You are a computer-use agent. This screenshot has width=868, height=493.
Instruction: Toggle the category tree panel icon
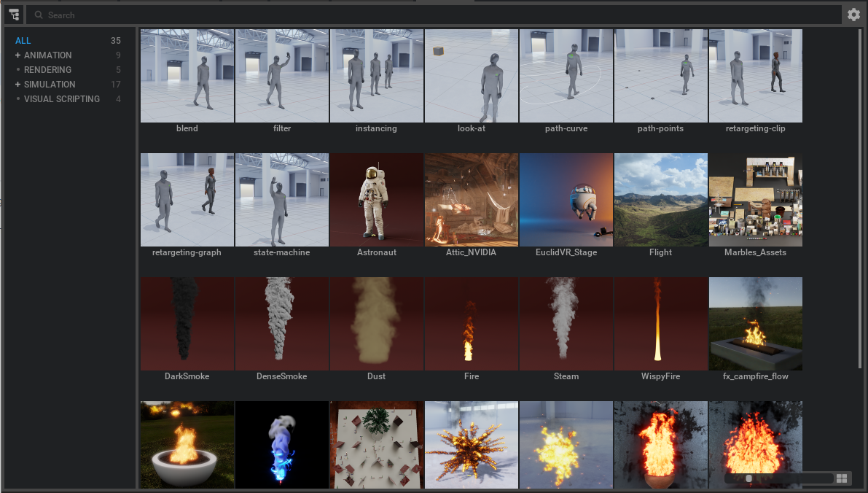(15, 14)
